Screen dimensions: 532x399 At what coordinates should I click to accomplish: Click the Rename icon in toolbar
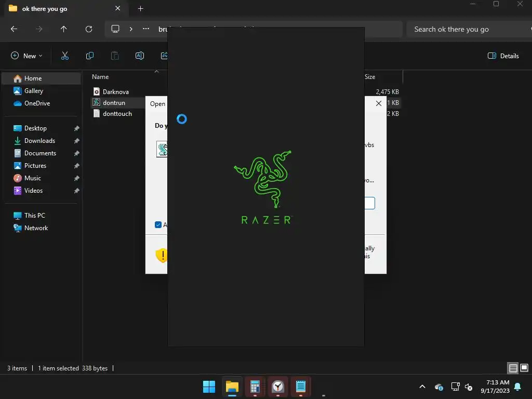pyautogui.click(x=140, y=56)
